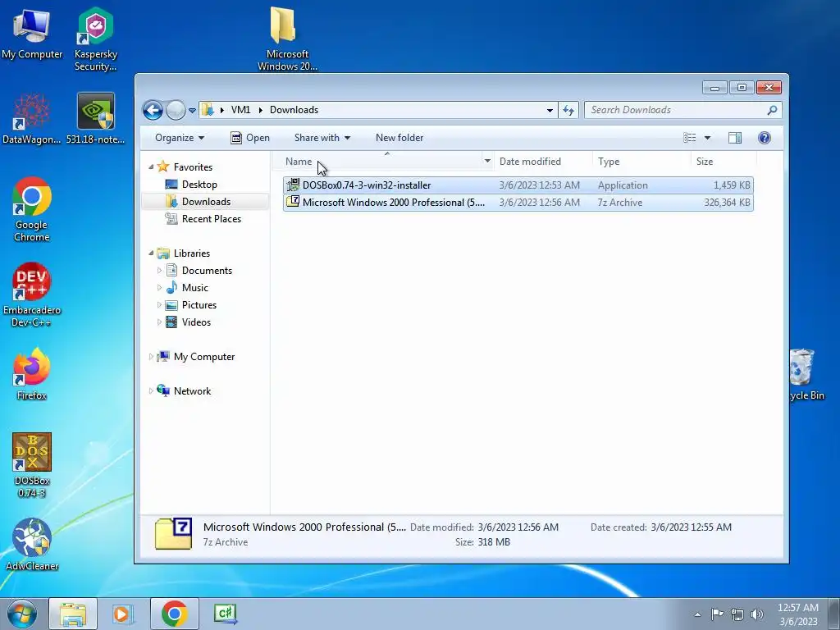Change view with the view icon
The image size is (840, 630).
(x=689, y=138)
